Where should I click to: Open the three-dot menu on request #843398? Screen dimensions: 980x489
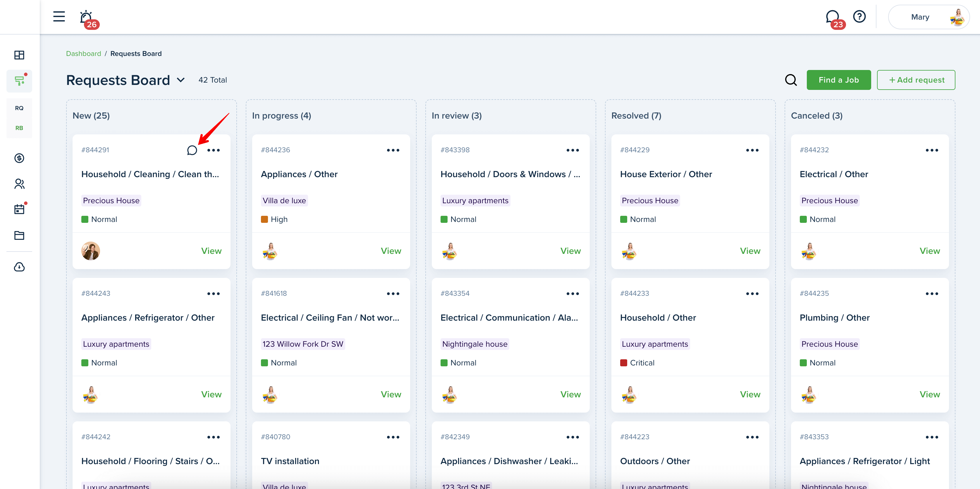pos(572,150)
